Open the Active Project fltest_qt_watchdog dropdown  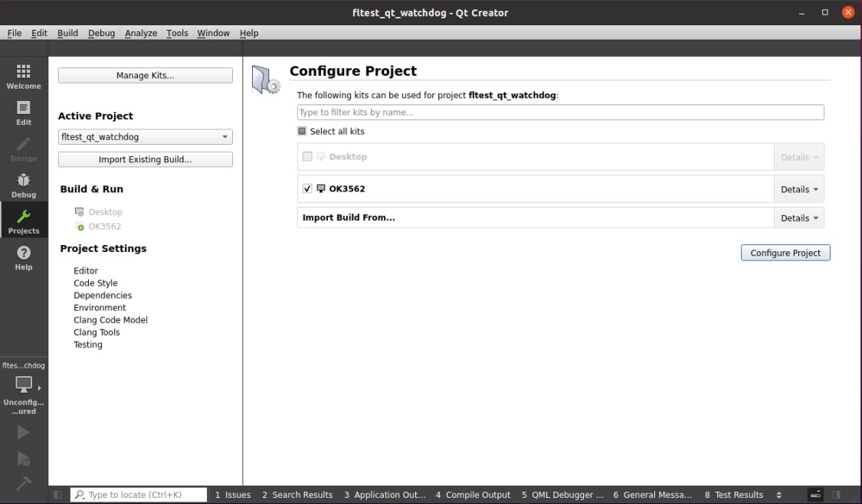(145, 137)
